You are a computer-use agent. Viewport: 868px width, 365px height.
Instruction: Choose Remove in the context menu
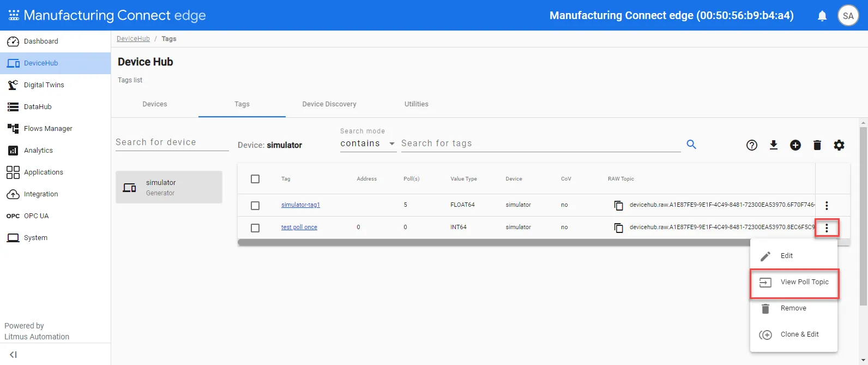(794, 308)
